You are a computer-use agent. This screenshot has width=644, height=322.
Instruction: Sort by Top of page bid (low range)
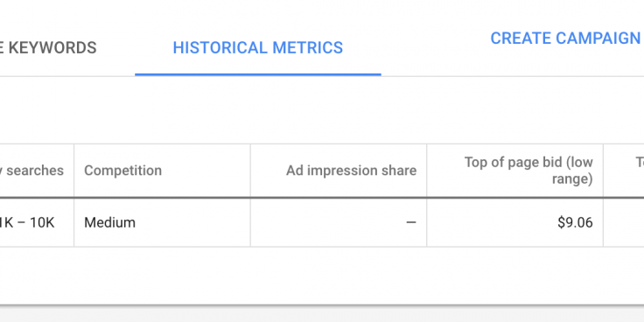point(528,171)
